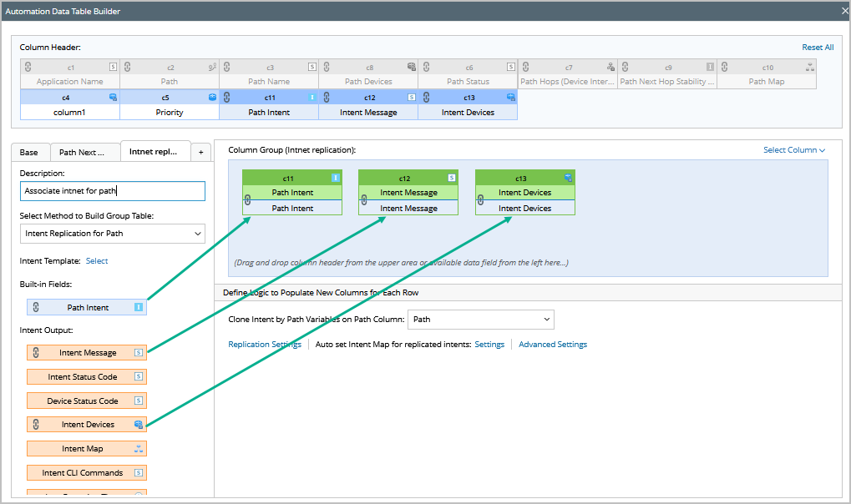
Task: Click the link icon on the Intent Message output field
Action: click(x=36, y=353)
